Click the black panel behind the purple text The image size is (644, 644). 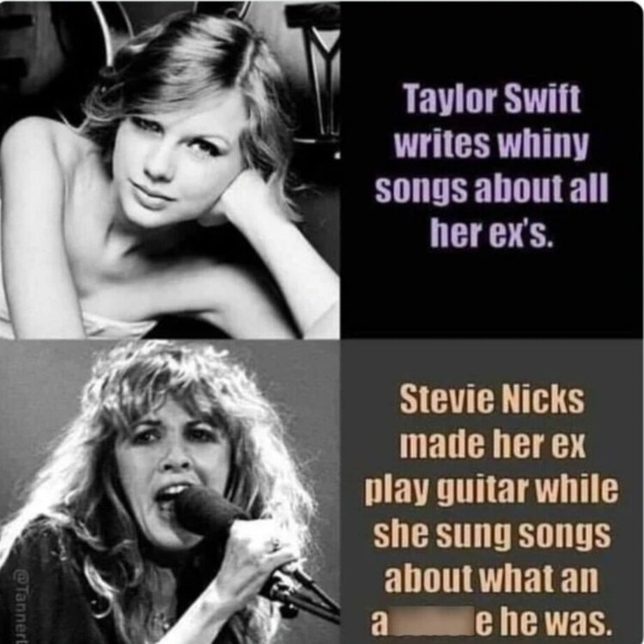coord(492,170)
